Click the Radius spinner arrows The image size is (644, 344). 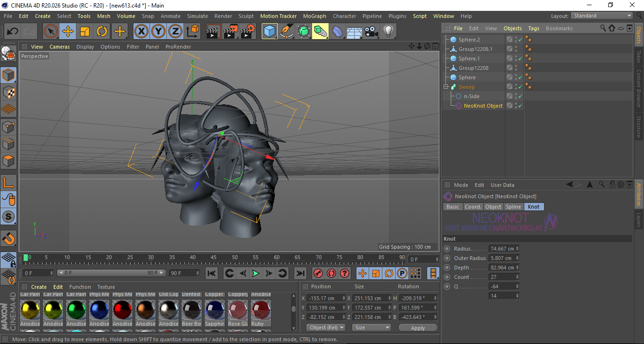[517, 249]
